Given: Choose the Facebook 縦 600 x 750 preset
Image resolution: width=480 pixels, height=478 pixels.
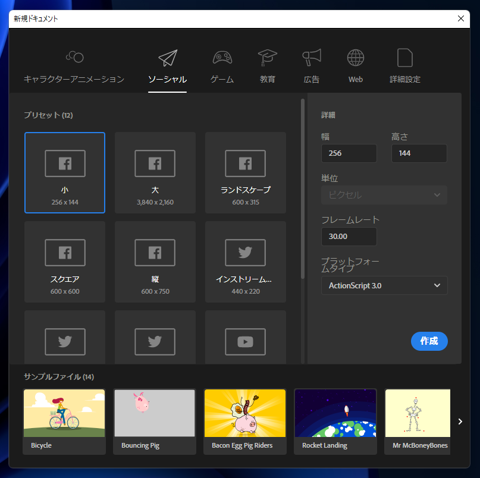Looking at the screenshot, I should point(155,262).
